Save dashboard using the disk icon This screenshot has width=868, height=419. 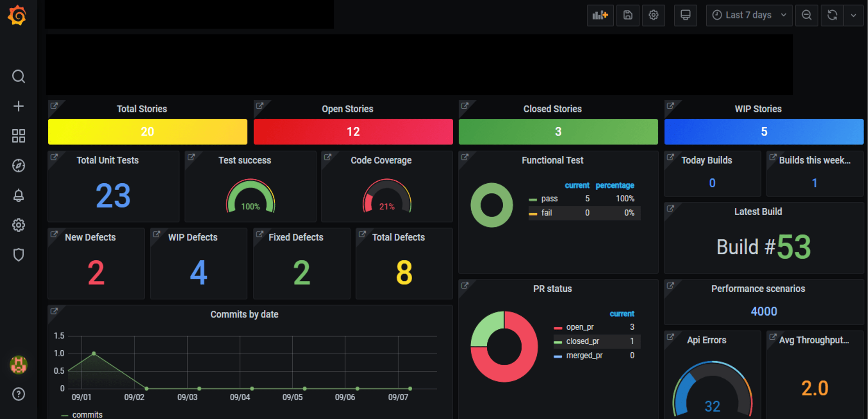(x=628, y=16)
